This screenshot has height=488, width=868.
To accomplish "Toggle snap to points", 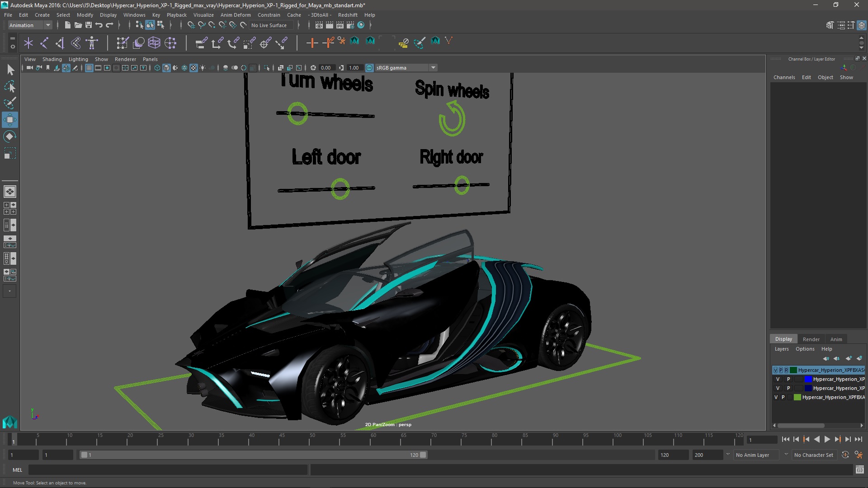I will [212, 25].
